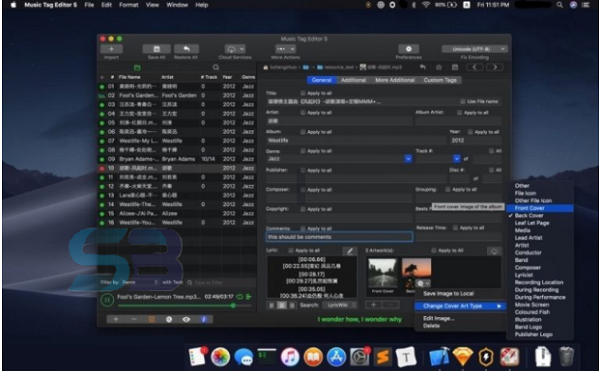This screenshot has width=600, height=371.
Task: Open App Store in the Dock
Action: 336,356
